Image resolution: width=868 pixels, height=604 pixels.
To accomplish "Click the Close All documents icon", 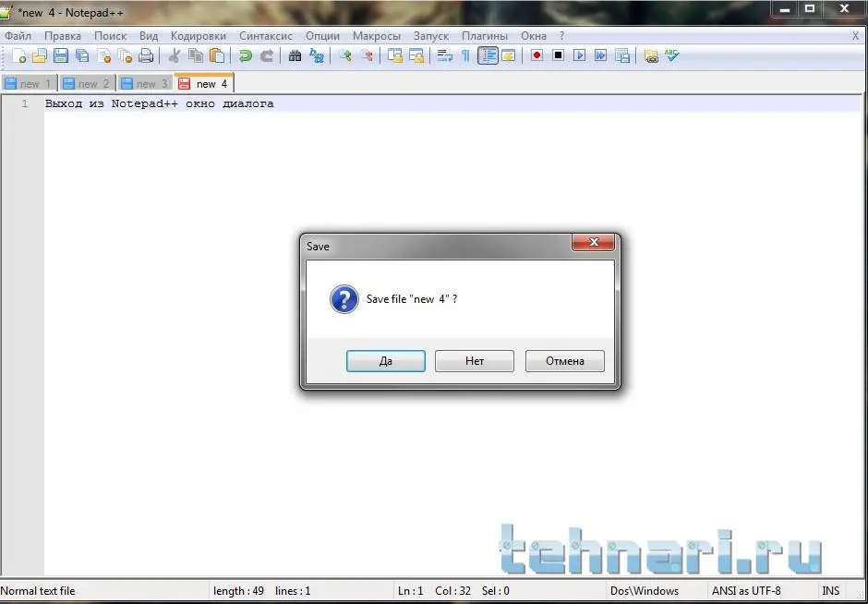I will pos(125,55).
